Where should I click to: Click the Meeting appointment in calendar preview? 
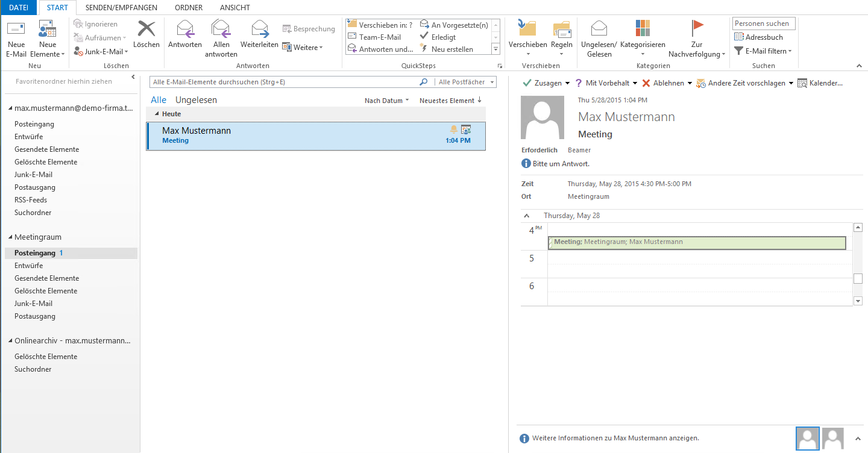697,242
